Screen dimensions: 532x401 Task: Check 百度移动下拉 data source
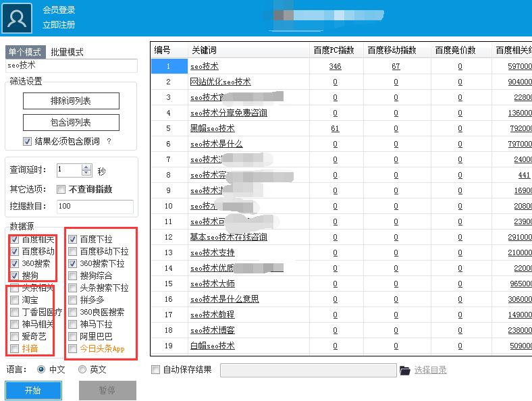pyautogui.click(x=72, y=252)
